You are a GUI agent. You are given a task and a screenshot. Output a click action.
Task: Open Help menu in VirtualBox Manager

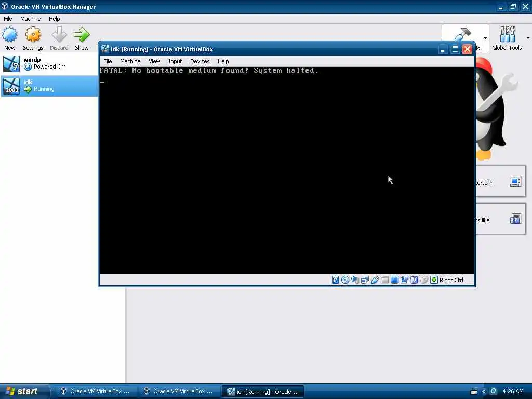pos(54,19)
